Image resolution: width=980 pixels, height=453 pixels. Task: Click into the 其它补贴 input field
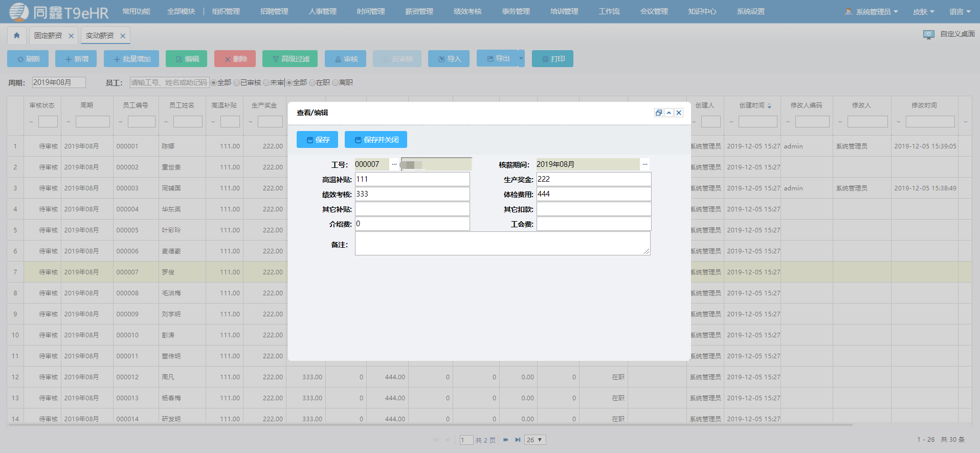pos(412,209)
